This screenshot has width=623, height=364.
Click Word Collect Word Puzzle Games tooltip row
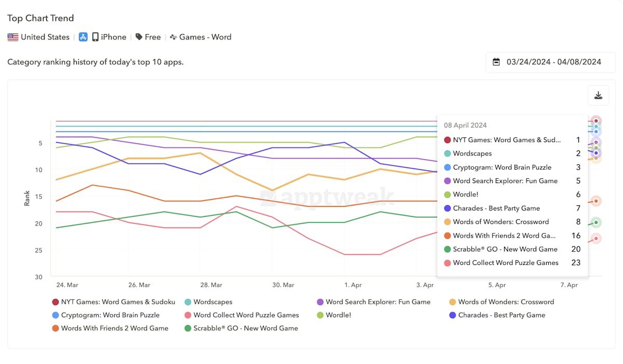(x=512, y=263)
